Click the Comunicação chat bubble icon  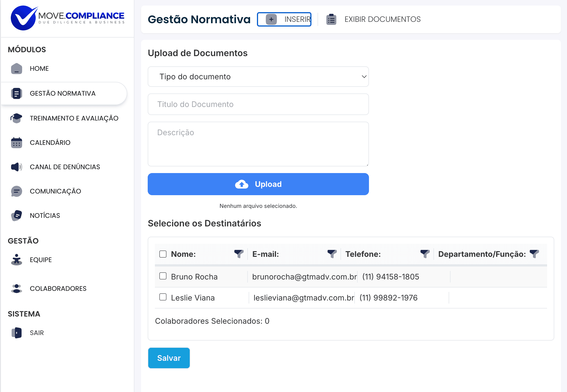coord(16,191)
